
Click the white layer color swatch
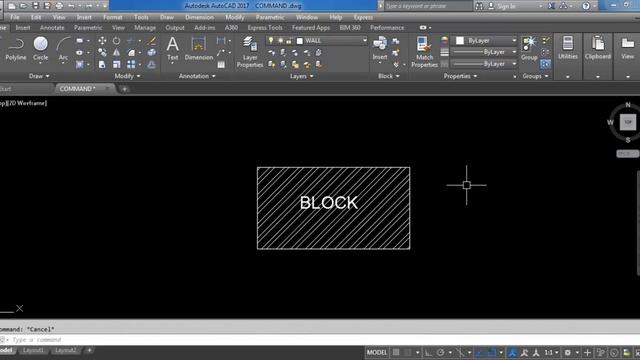pos(300,41)
